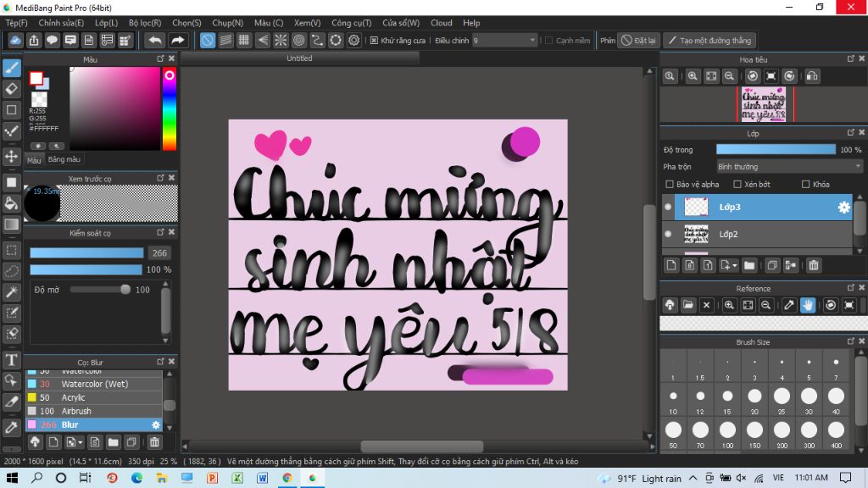Switch to the Bảng màu tab
The height and width of the screenshot is (488, 868).
64,159
